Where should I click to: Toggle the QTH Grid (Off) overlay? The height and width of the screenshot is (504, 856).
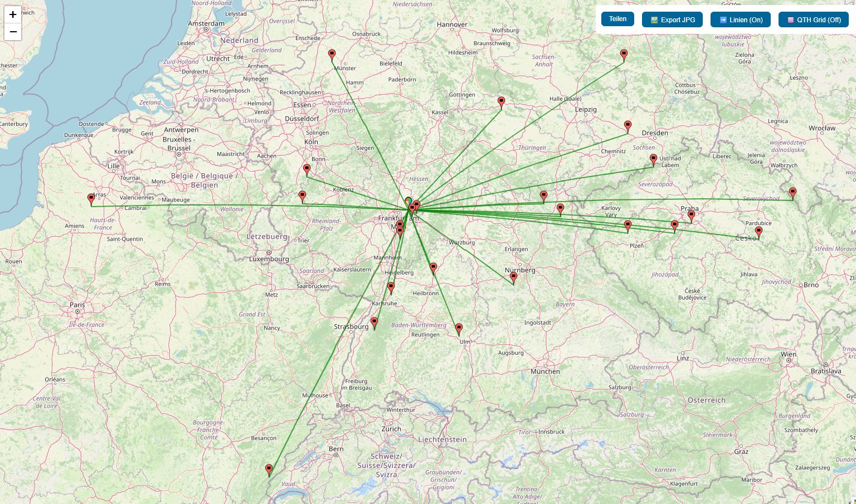[x=813, y=19]
